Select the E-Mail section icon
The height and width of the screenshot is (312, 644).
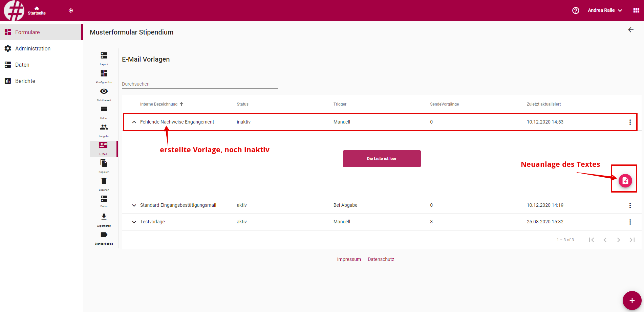(103, 145)
